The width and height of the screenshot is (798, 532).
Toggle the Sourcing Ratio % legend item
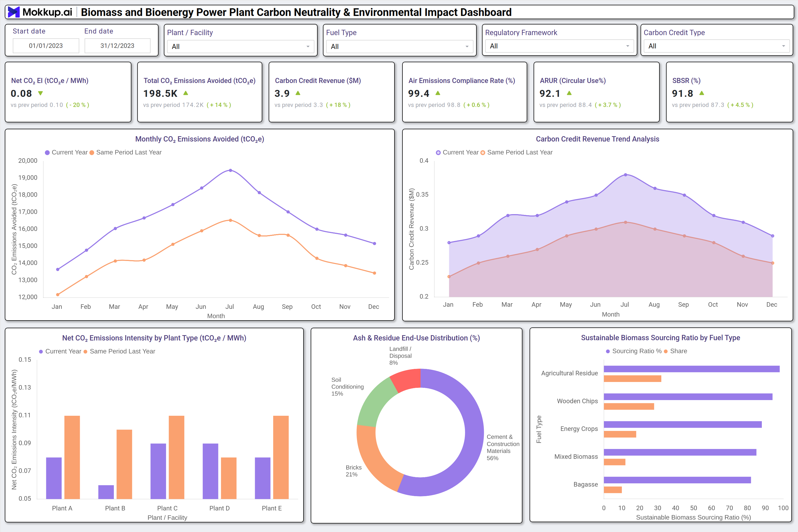(633, 351)
